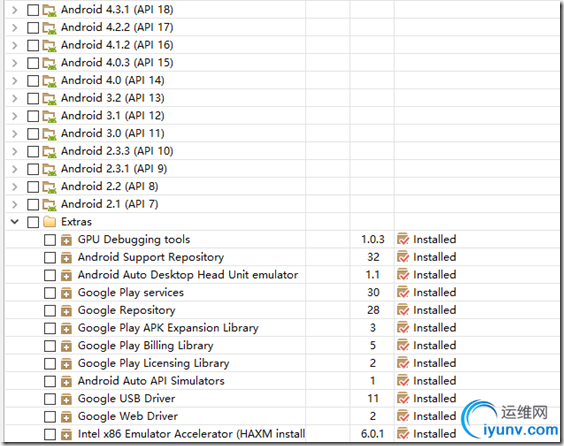Click the Android 3.1 (API 12) folder icon

pyautogui.click(x=49, y=116)
